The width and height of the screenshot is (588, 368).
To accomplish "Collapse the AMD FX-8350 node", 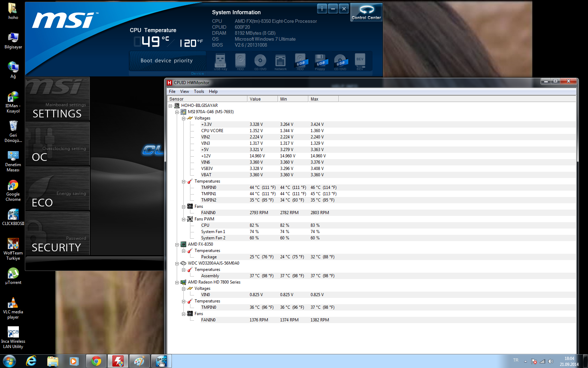I will tap(177, 244).
